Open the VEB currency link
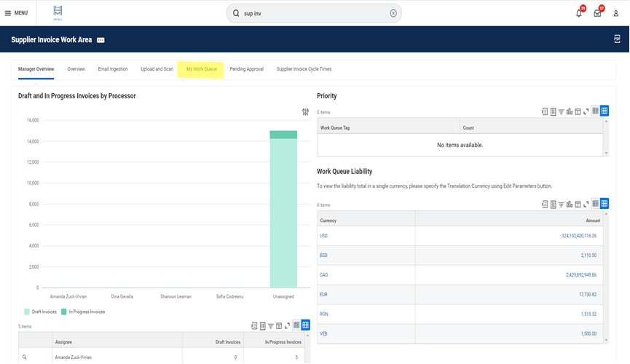 323,334
